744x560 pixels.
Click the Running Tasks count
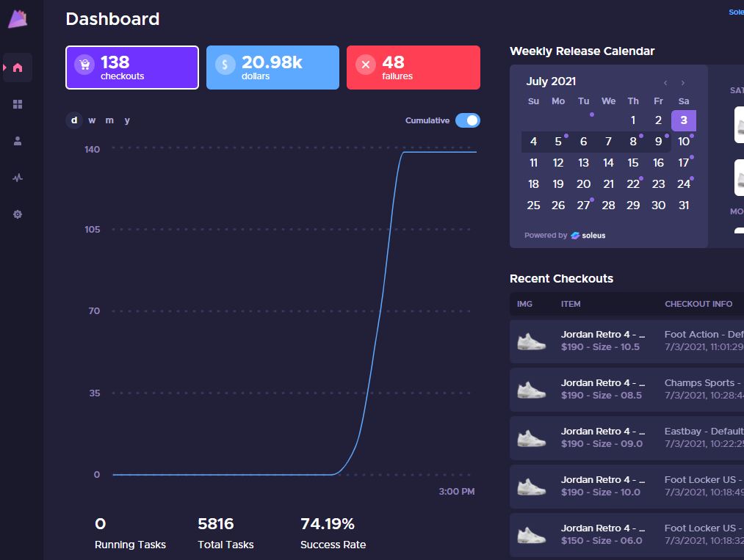tap(100, 524)
